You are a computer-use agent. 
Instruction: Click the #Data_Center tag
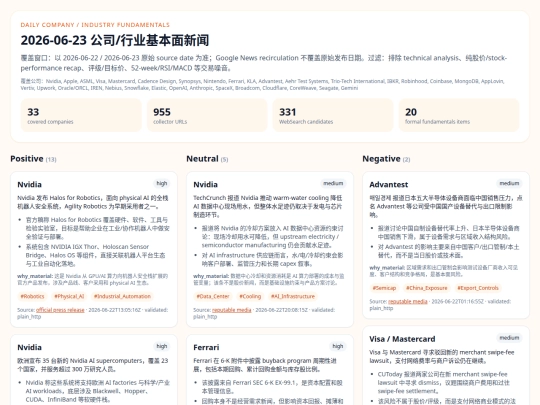pos(213,296)
